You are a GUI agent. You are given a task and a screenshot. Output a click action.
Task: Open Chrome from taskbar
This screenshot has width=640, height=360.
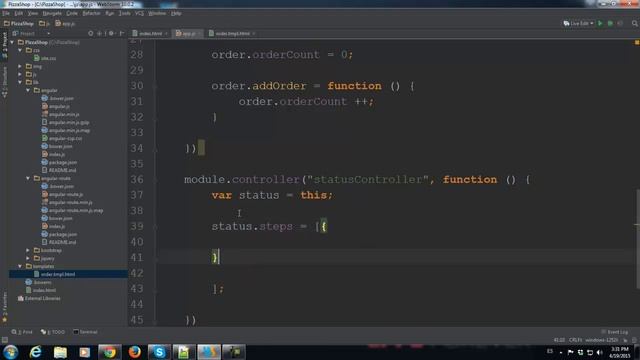(109, 352)
